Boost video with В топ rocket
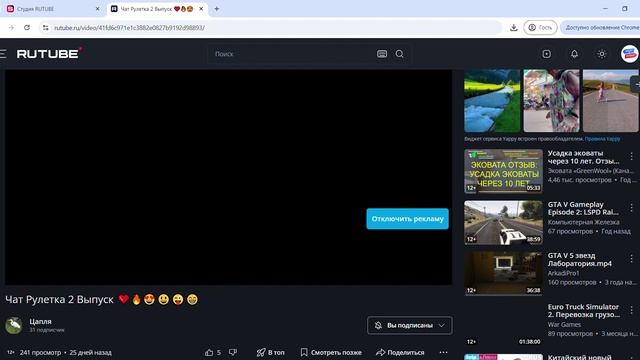The width and height of the screenshot is (640, 360). (270, 352)
